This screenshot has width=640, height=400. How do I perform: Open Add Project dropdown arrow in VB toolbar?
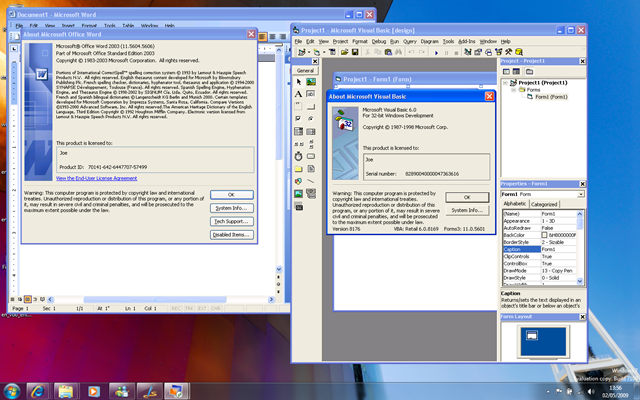tap(309, 52)
